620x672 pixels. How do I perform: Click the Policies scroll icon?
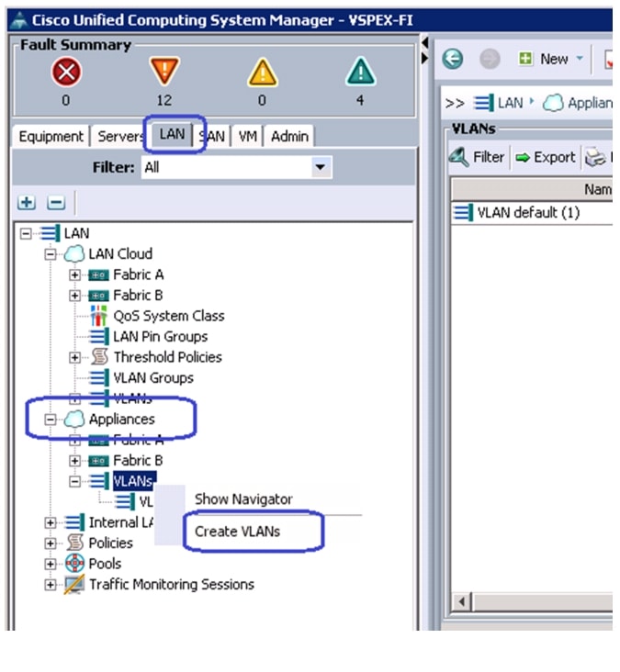point(74,543)
